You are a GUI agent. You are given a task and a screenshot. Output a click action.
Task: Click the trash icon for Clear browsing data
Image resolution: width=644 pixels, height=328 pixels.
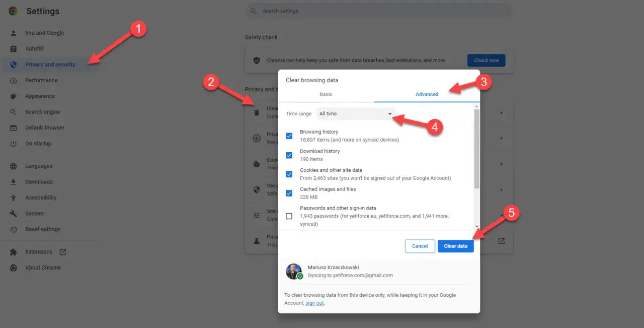coord(257,113)
